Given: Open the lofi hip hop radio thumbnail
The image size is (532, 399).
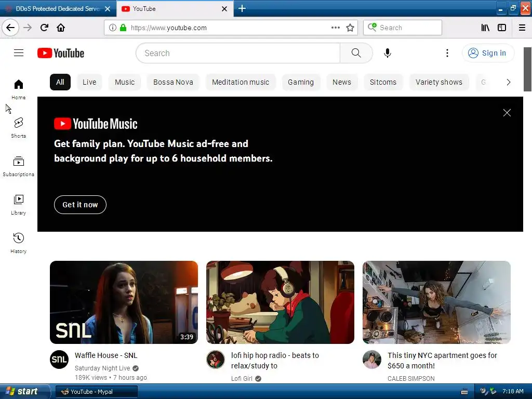Looking at the screenshot, I should (x=280, y=302).
